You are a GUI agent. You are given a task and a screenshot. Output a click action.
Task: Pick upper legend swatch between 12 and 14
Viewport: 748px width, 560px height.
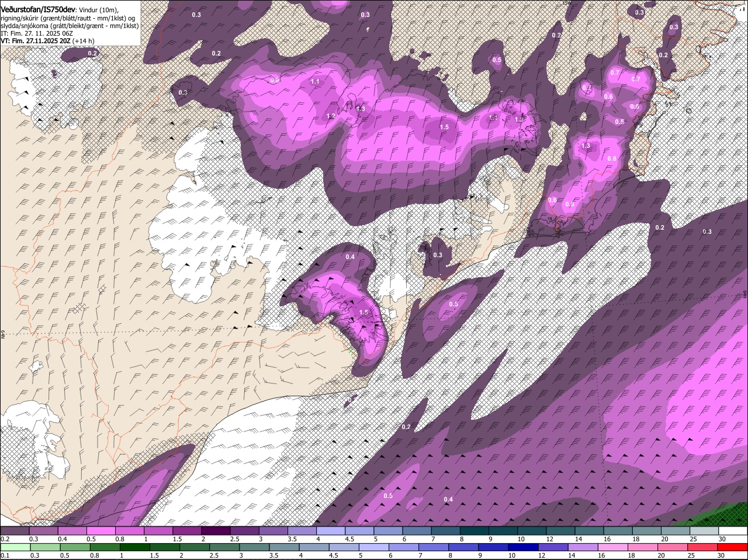pyautogui.click(x=560, y=531)
